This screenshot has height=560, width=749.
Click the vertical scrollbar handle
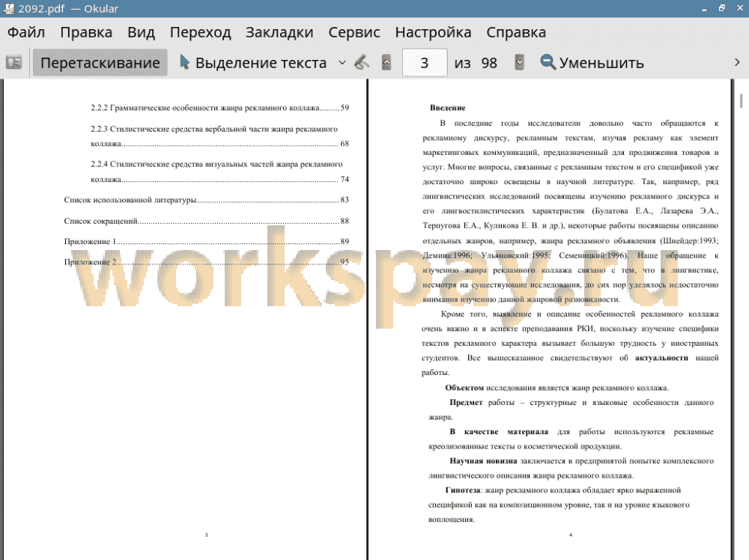(741, 101)
